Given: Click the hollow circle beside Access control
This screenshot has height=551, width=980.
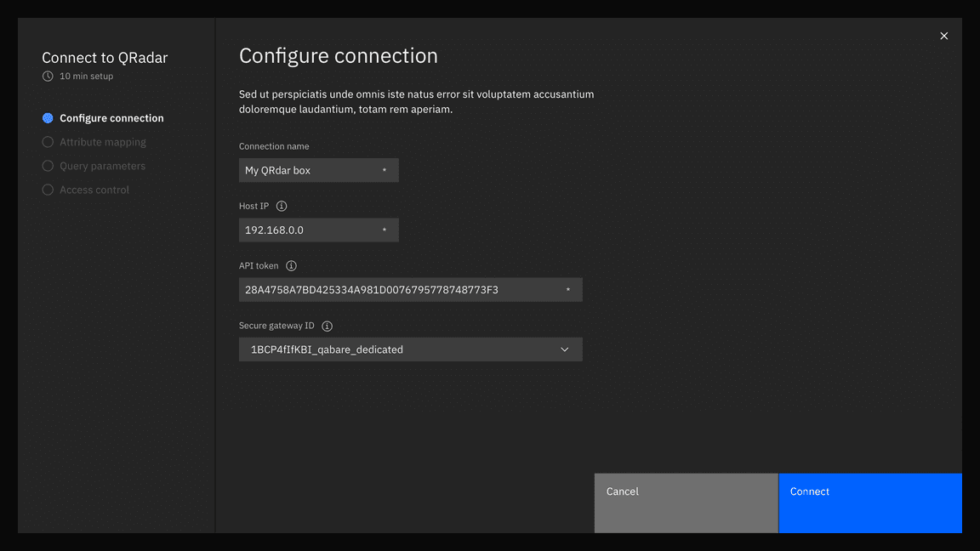Looking at the screenshot, I should pyautogui.click(x=48, y=189).
